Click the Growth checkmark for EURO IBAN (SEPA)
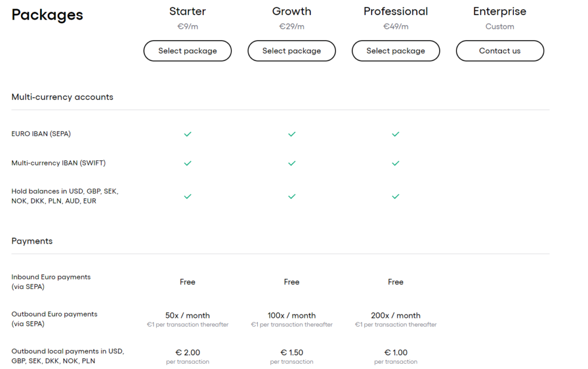The height and width of the screenshot is (369, 588). coord(292,134)
